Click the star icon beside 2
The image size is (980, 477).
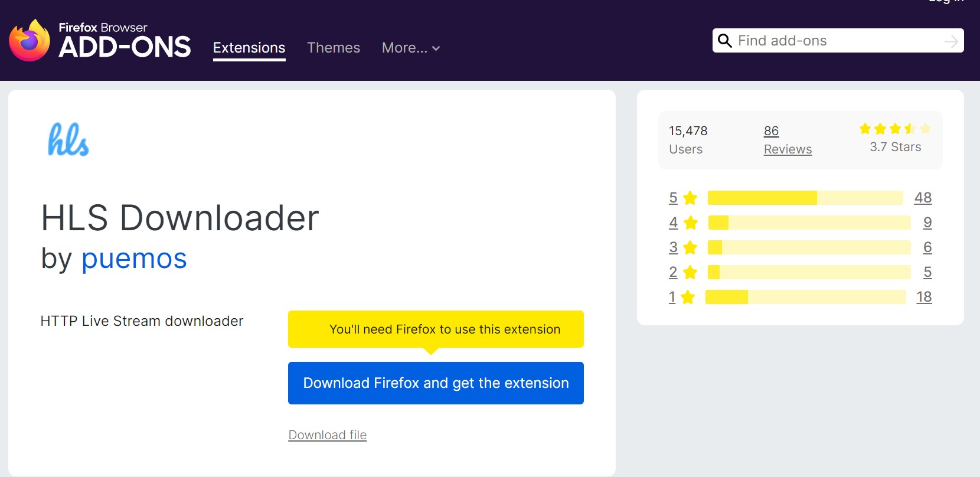point(690,272)
